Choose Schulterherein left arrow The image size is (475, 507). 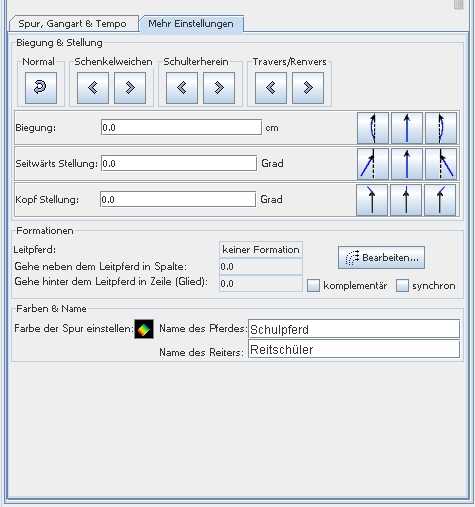182,88
